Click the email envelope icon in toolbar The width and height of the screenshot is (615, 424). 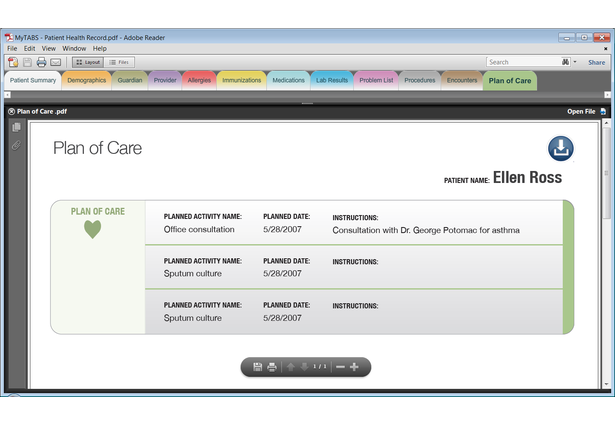[x=56, y=62]
